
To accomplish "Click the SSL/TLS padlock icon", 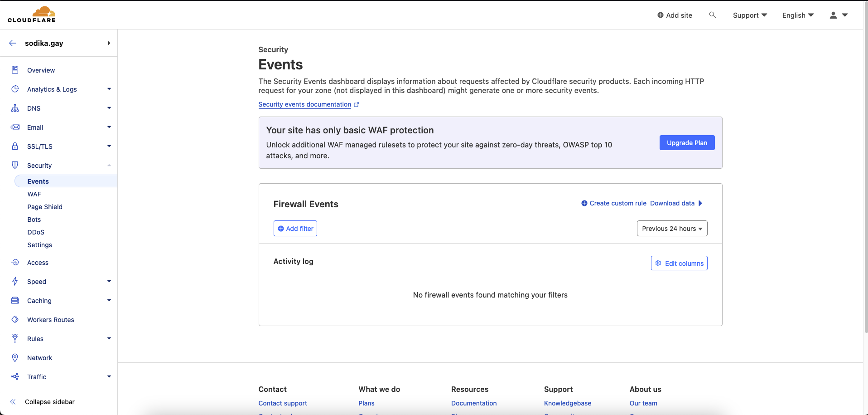I will (15, 146).
